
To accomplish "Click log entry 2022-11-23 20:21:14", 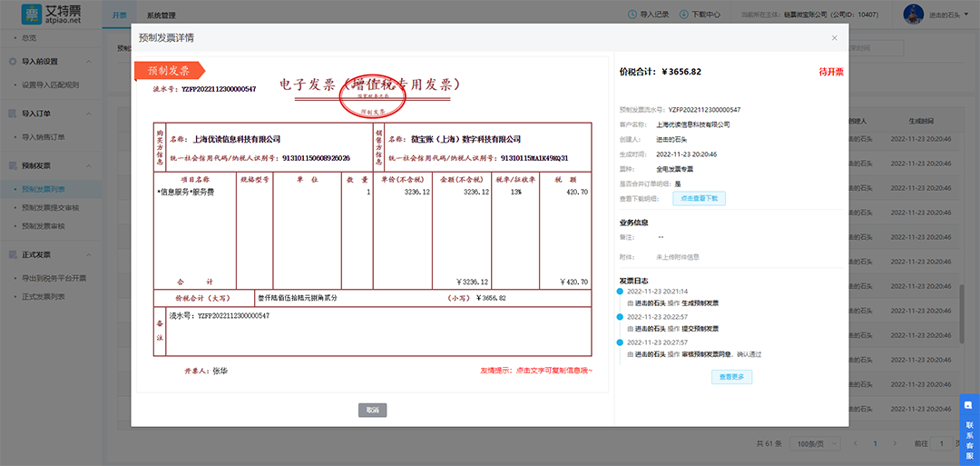I will 657,292.
